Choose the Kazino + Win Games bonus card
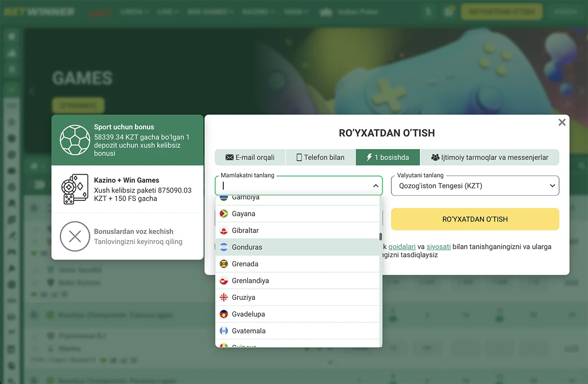Screen dimensions: 588x384 (x=127, y=189)
